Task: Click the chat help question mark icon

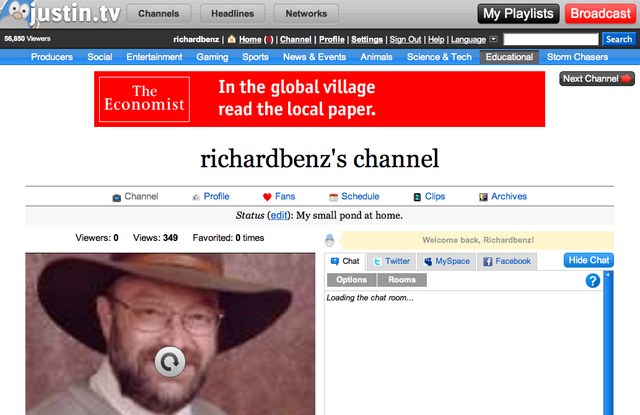Action: click(x=593, y=281)
